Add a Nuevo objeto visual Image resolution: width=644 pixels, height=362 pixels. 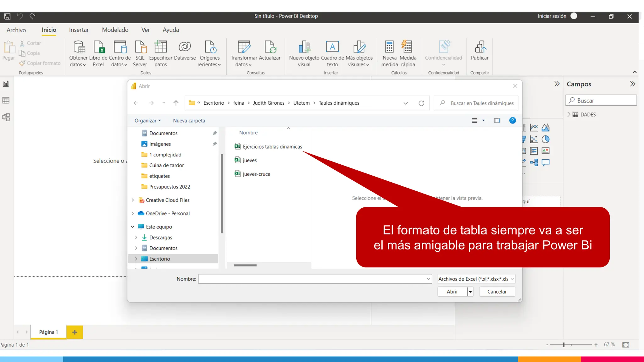coord(304,53)
